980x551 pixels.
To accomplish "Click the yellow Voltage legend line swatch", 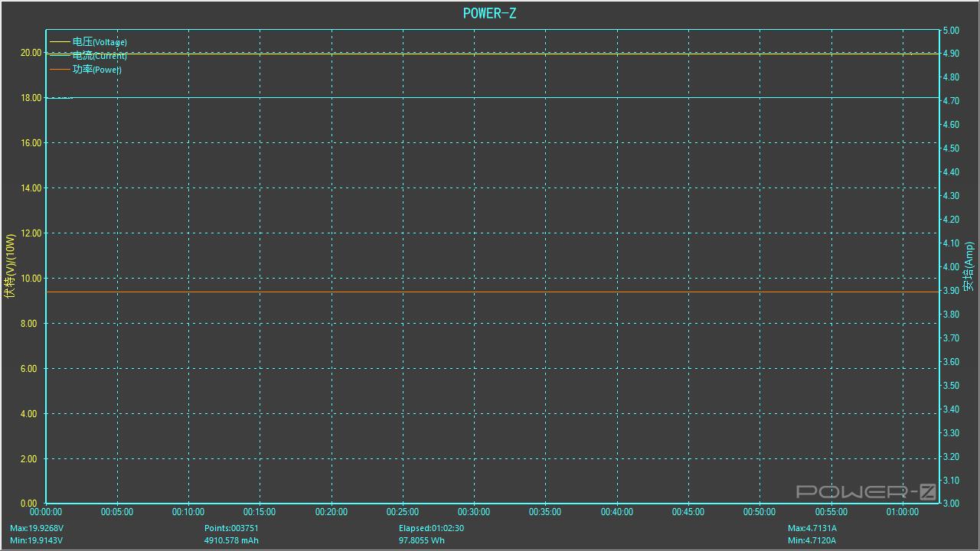I will (x=60, y=42).
